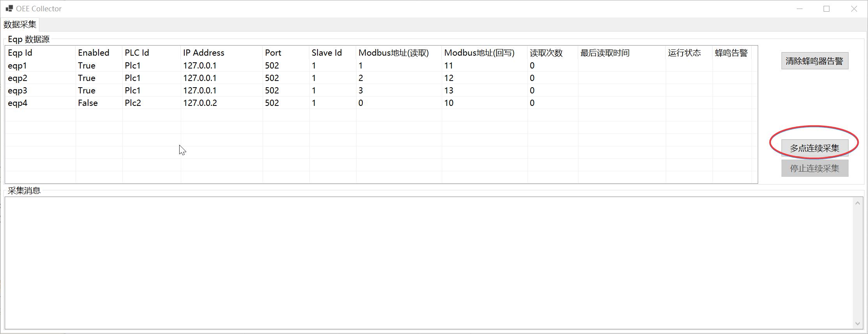Click the scroll down arrow in 采集消息 box
Image resolution: width=868 pixels, height=334 pixels.
857,323
